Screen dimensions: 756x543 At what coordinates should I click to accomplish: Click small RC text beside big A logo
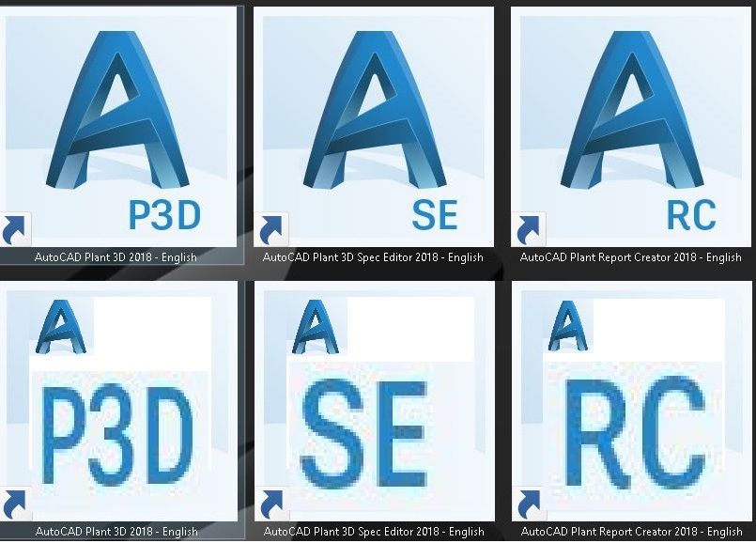tap(691, 215)
